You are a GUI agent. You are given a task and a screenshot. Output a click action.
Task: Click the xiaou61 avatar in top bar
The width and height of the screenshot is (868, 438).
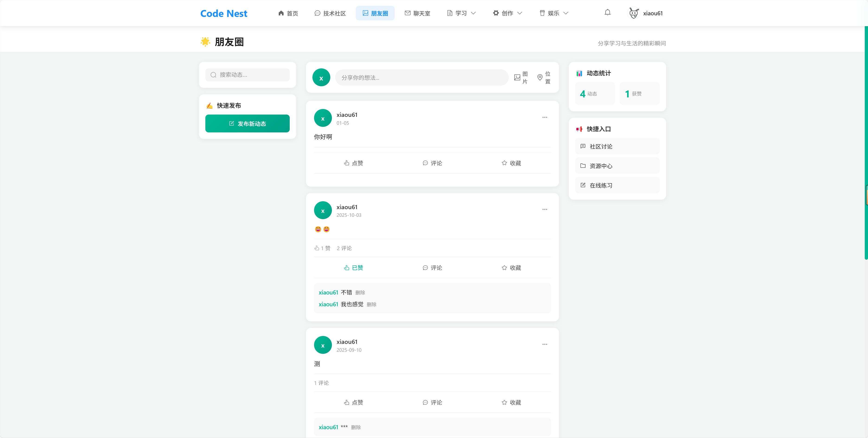pyautogui.click(x=633, y=13)
